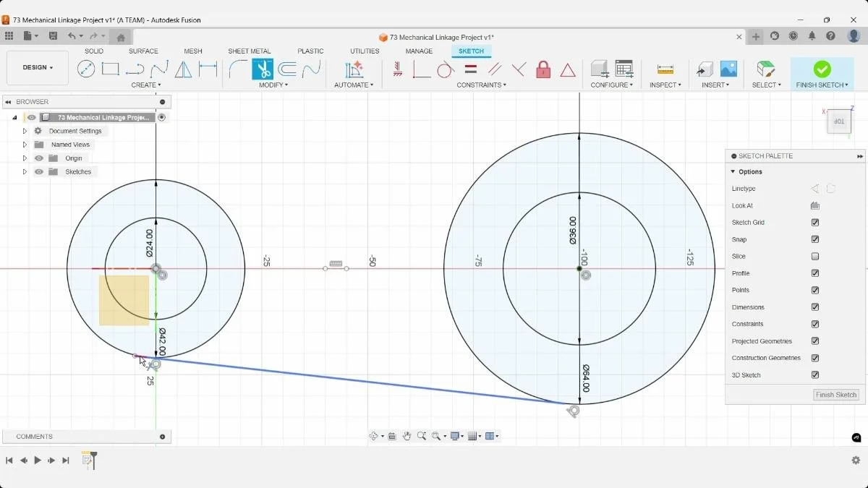Click the Automated Sketch Dimensions icon
The image size is (868, 488).
(354, 69)
